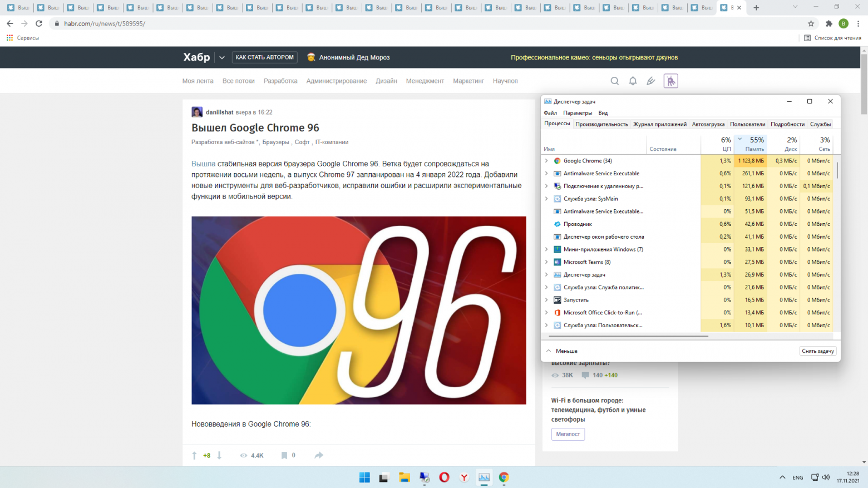This screenshot has height=488, width=868.
Task: Switch to the Производительность tab
Action: coord(601,124)
